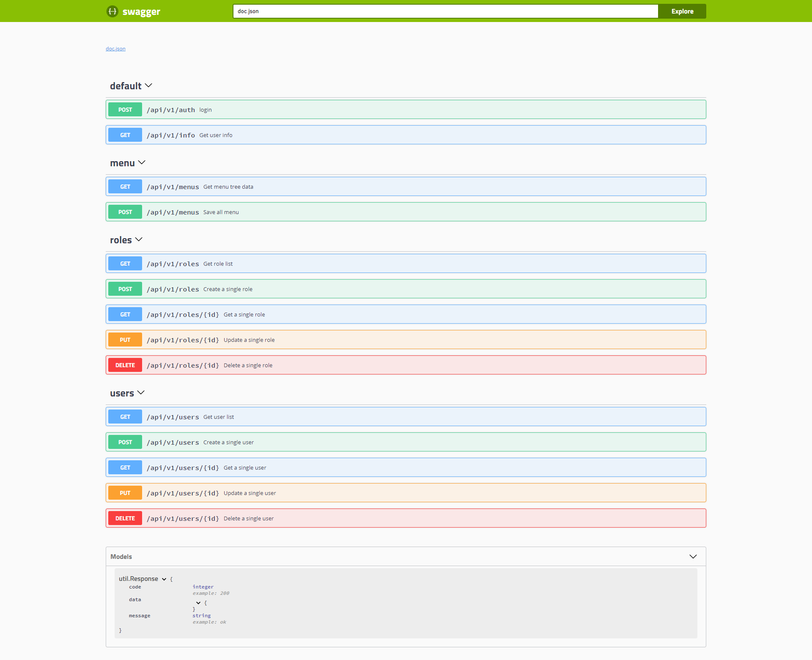Focus the doc.json URL input field
The width and height of the screenshot is (812, 660).
point(445,11)
